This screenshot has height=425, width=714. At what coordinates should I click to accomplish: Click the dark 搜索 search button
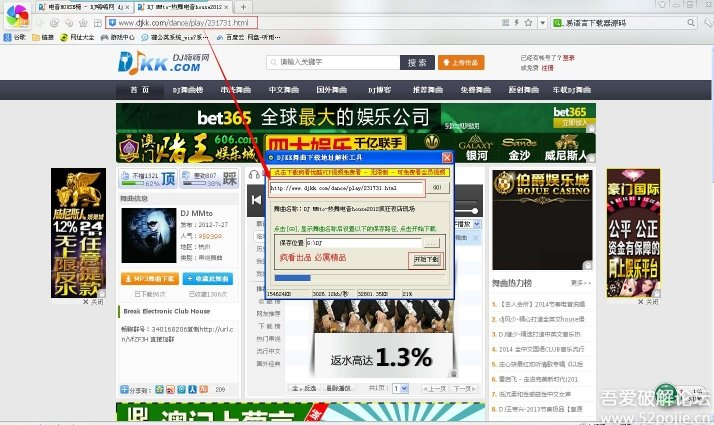pos(417,62)
